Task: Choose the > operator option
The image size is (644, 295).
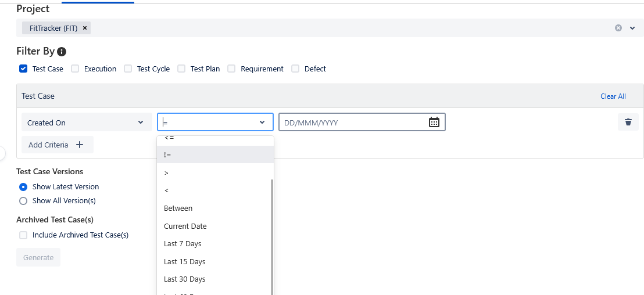Action: 215,172
